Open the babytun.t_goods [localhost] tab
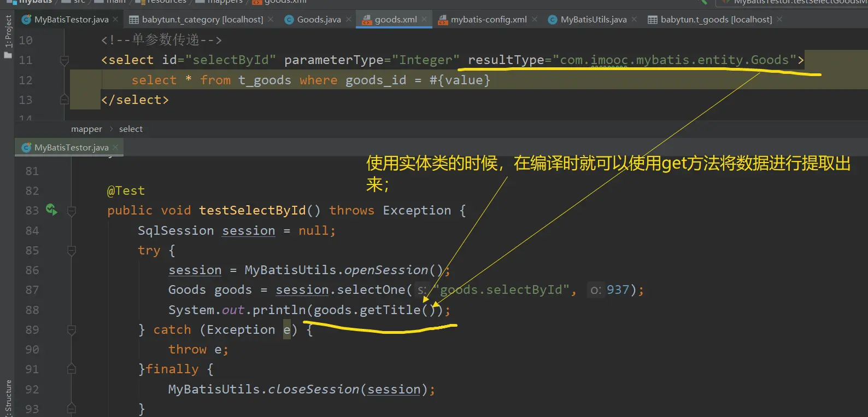The image size is (868, 417). point(716,20)
